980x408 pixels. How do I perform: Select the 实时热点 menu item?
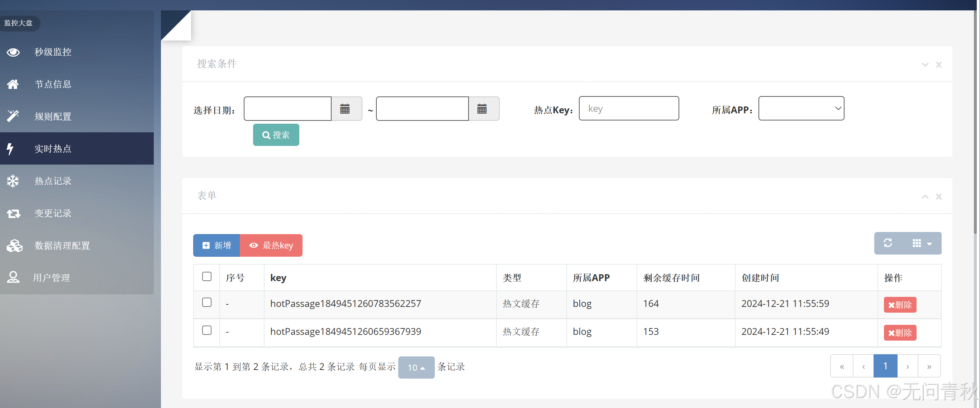[53, 149]
